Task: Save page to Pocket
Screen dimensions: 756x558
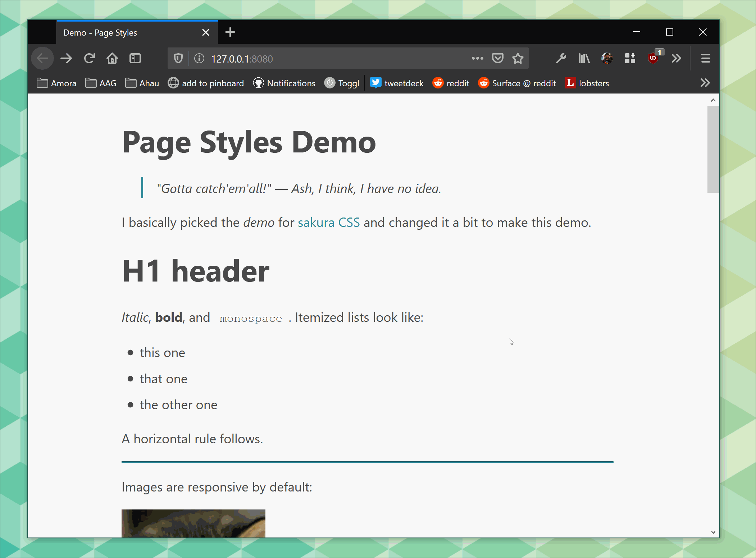Action: click(x=498, y=58)
